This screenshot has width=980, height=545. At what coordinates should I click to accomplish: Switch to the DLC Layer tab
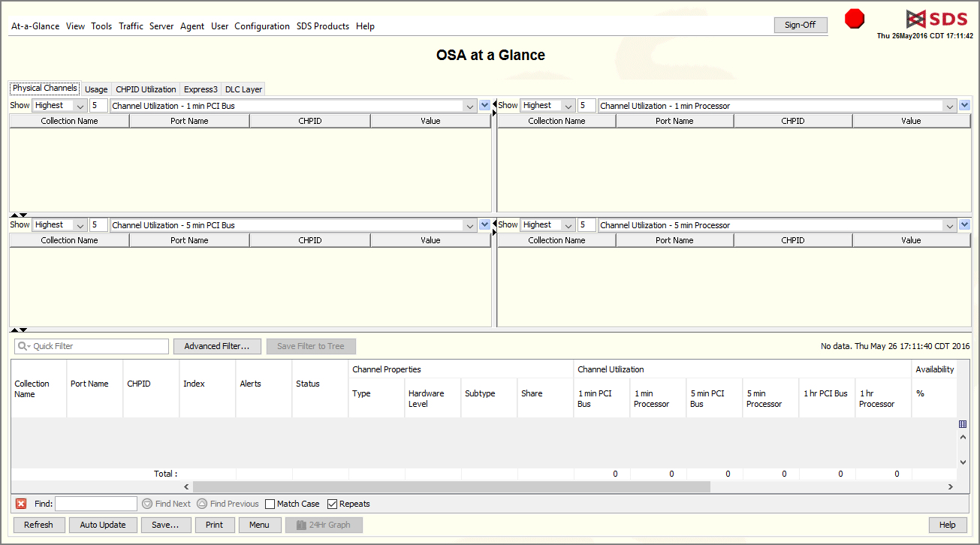[x=243, y=89]
